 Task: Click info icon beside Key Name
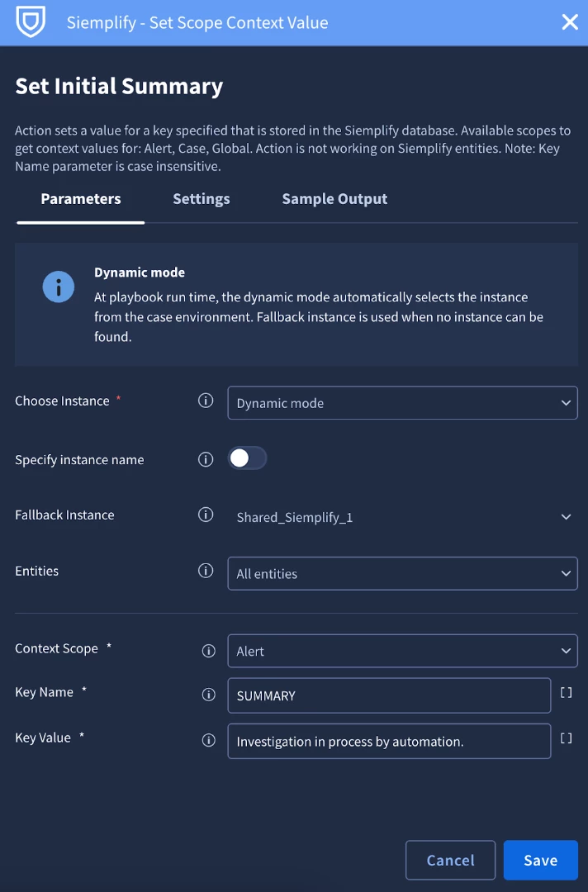pos(209,695)
